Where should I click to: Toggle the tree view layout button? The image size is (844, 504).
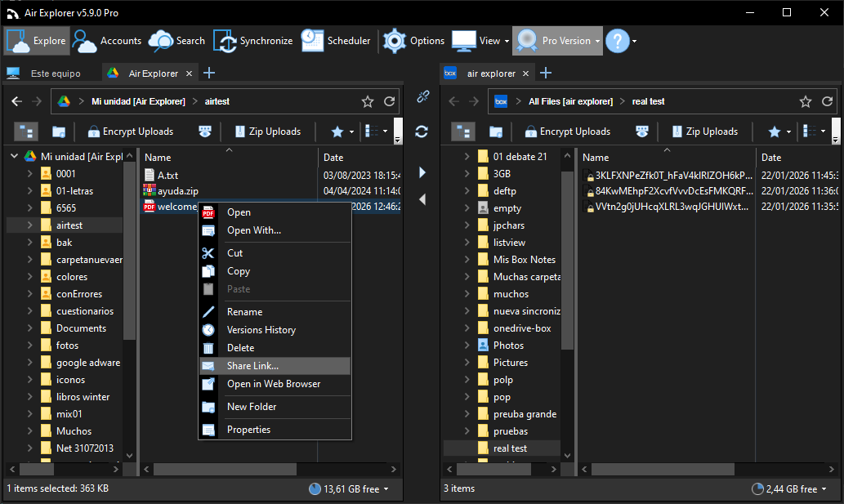(25, 132)
